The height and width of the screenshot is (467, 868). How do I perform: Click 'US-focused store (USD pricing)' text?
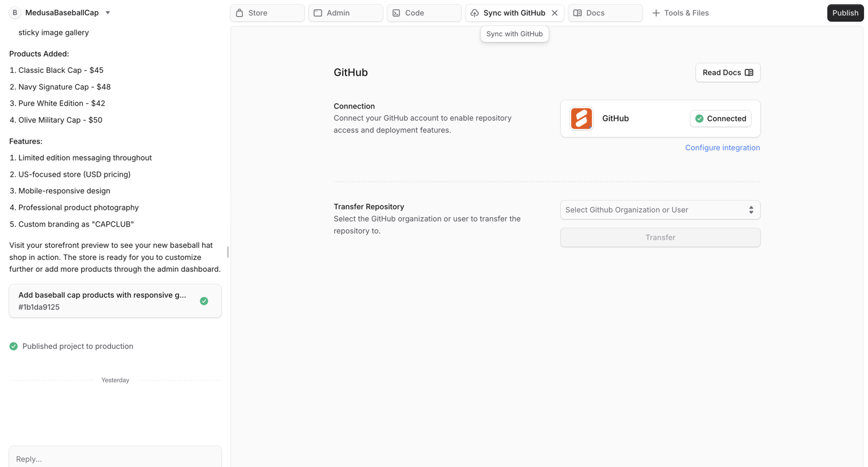click(75, 174)
